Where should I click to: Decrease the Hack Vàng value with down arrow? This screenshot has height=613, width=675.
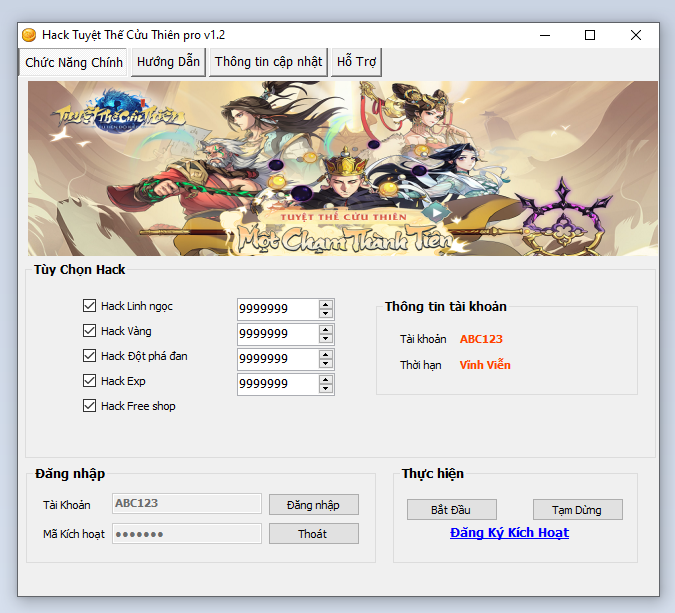[325, 339]
